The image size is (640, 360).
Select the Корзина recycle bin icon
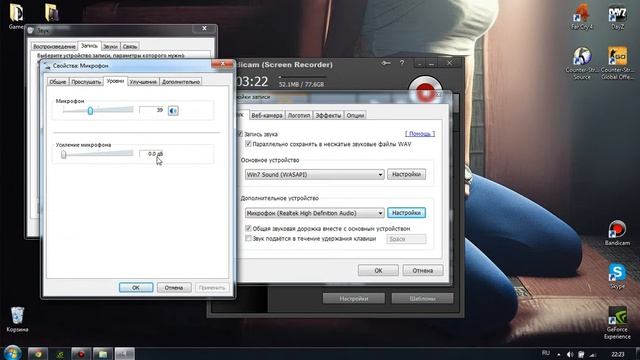point(17,319)
